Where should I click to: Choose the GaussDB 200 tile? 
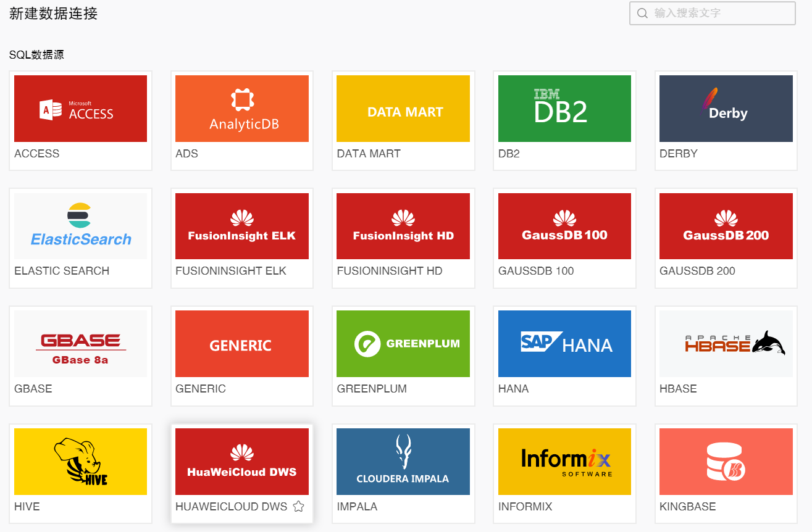point(726,226)
